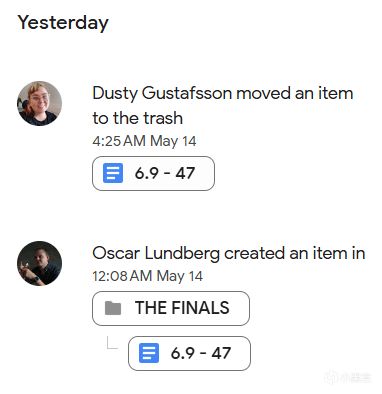Open the 6.9 - 47 chip moved to trash

(x=153, y=173)
